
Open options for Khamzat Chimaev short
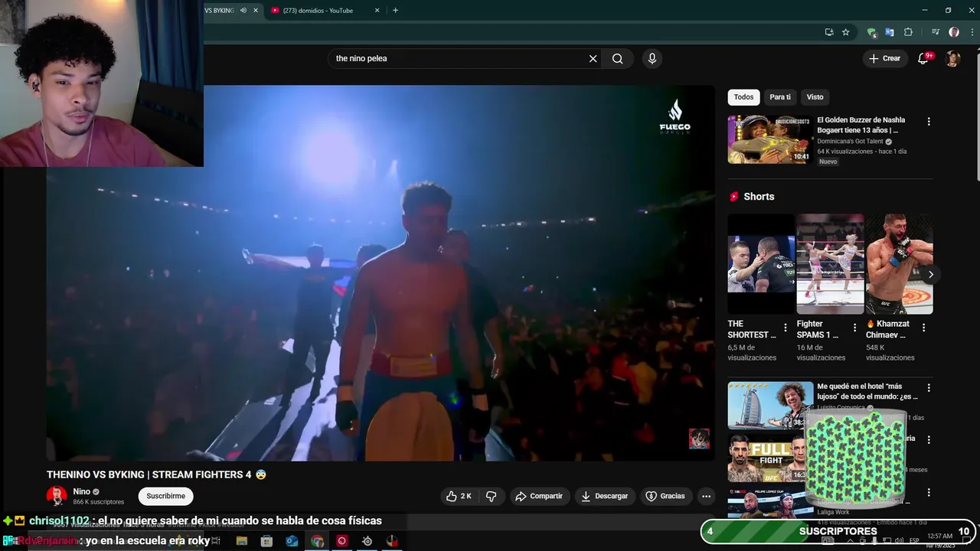[923, 328]
